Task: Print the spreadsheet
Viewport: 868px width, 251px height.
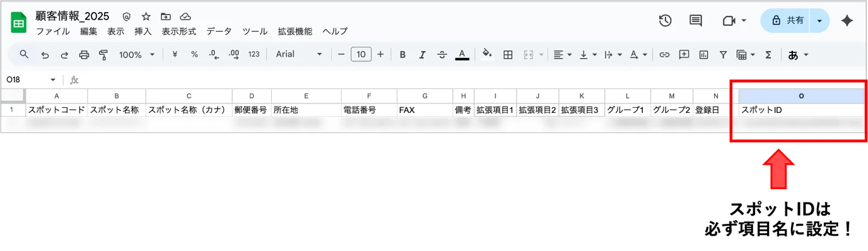Action: pos(84,55)
